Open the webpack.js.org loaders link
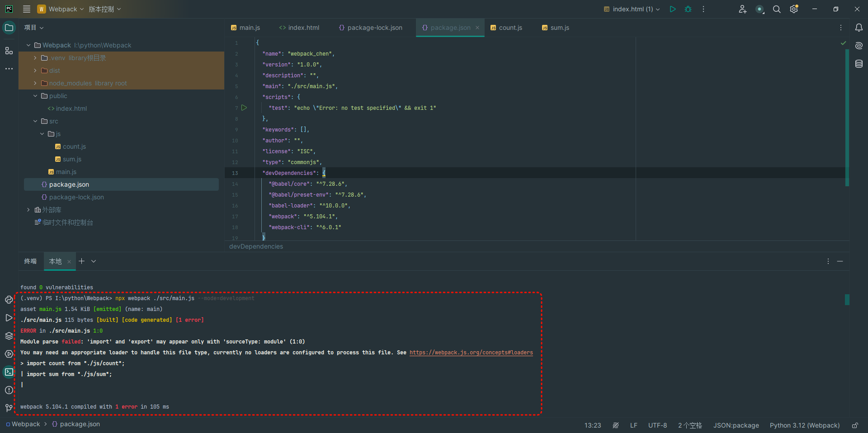Viewport: 868px width, 433px height. pos(471,353)
